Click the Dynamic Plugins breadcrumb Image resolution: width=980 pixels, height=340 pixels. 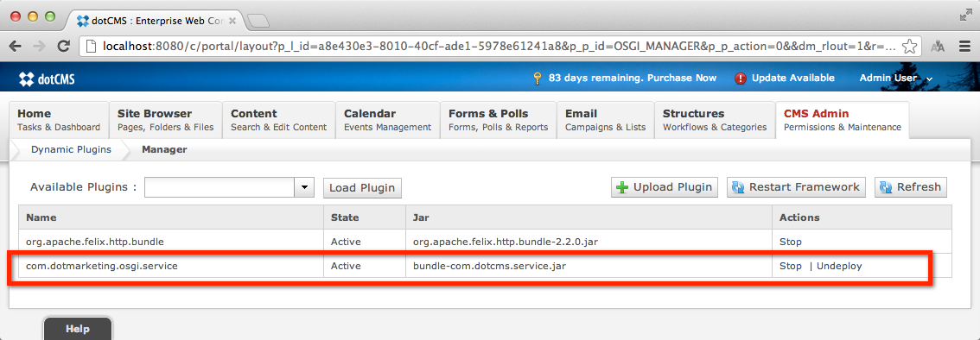pos(71,150)
